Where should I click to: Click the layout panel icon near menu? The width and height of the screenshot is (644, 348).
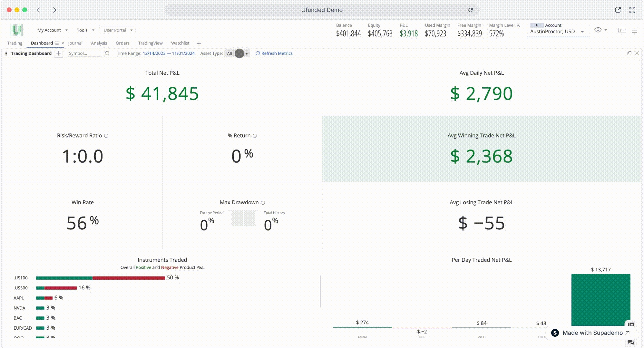pos(622,30)
